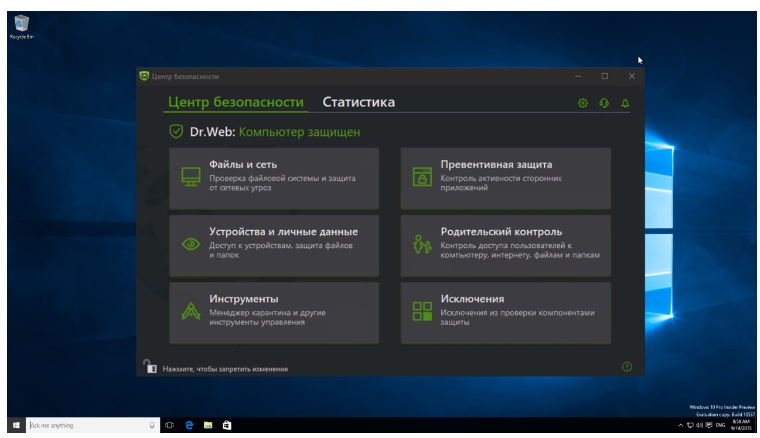The width and height of the screenshot is (760, 438).
Task: Switch to the Статистика tab
Action: click(359, 102)
